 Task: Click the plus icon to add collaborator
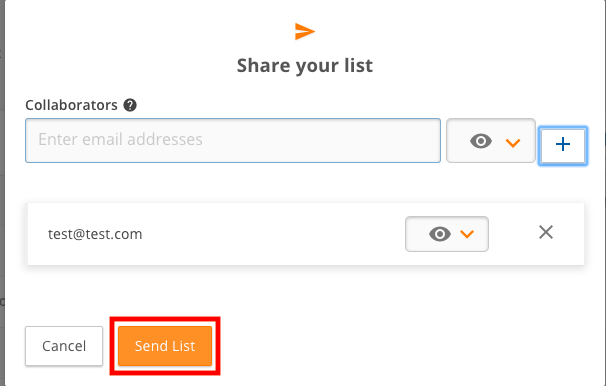pyautogui.click(x=563, y=145)
